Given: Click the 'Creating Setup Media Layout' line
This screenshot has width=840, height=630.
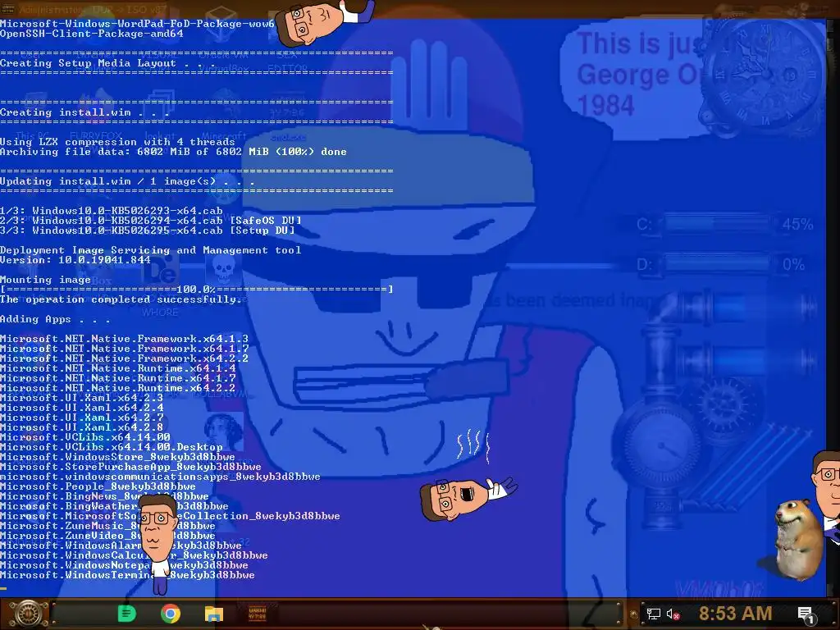Looking at the screenshot, I should [x=107, y=63].
